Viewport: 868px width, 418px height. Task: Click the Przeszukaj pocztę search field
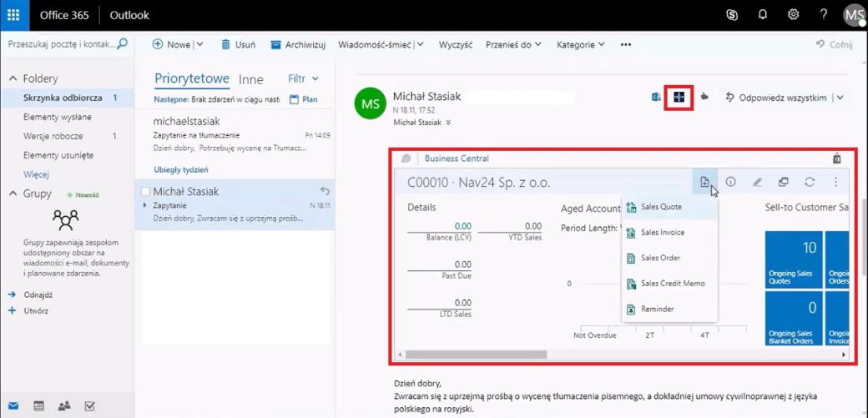(x=61, y=43)
